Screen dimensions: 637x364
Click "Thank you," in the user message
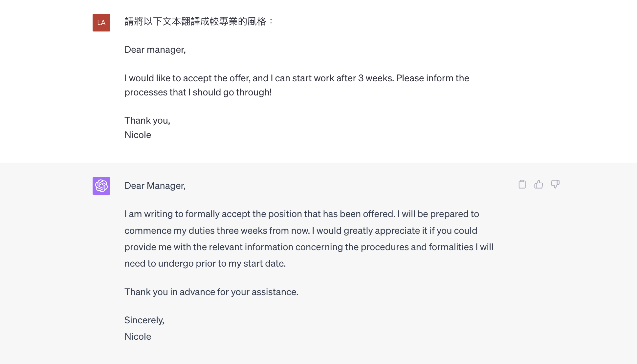147,121
